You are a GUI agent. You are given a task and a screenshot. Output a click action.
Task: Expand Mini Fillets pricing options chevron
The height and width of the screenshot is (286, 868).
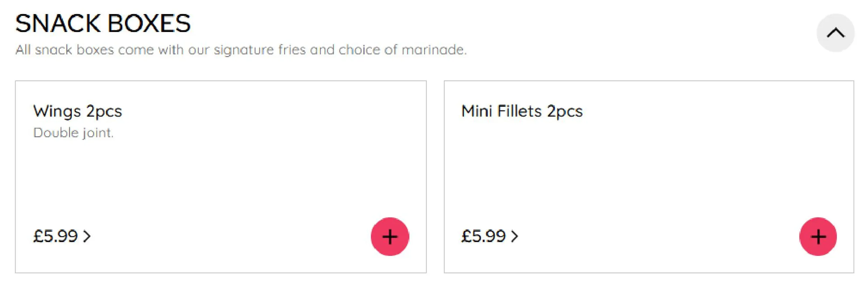pyautogui.click(x=514, y=236)
